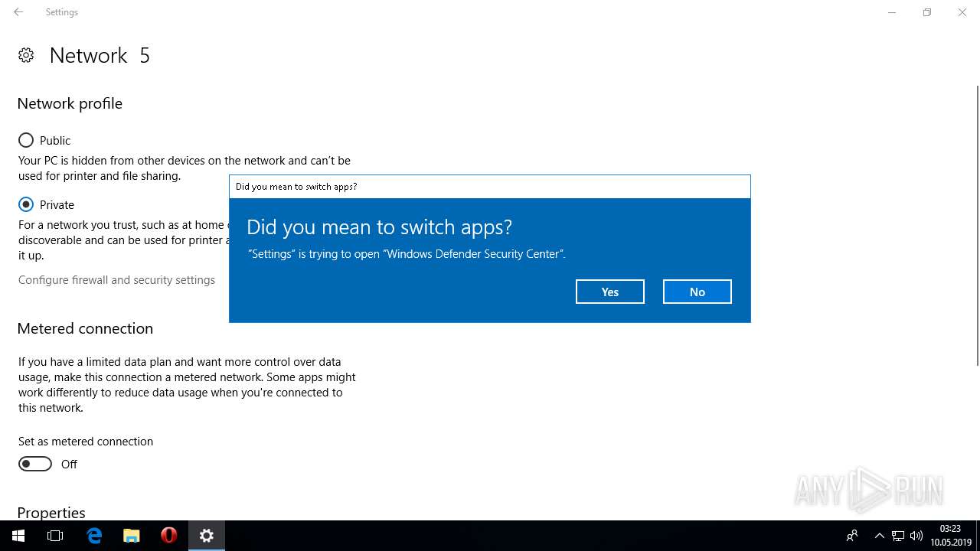Screen dimensions: 980x551
Task: Open the People icon in the system tray
Action: point(851,536)
